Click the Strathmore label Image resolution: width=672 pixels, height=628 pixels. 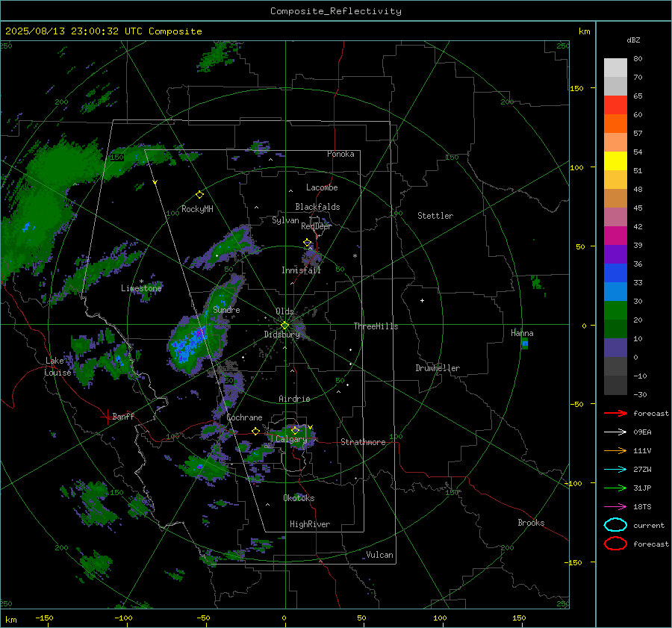(363, 442)
